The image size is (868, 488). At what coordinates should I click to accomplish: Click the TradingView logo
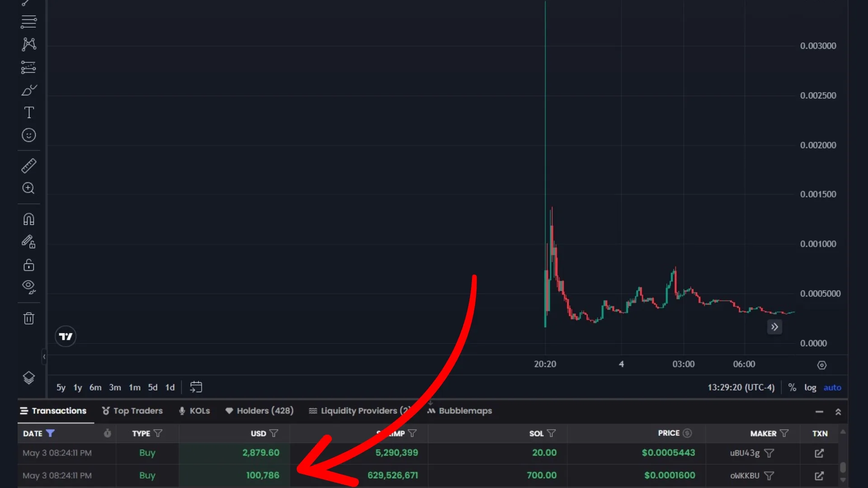click(66, 337)
